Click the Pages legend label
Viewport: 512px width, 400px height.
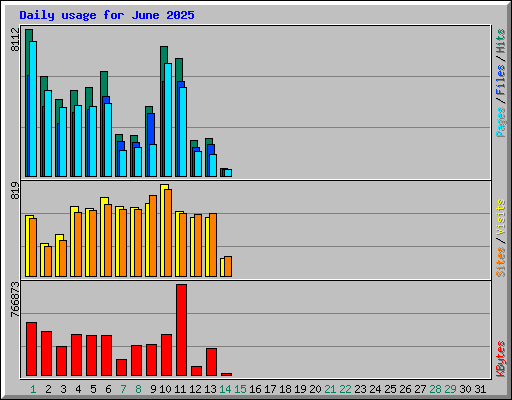click(501, 122)
